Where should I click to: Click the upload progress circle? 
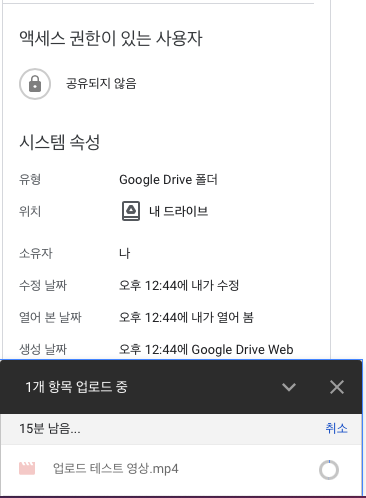329,470
